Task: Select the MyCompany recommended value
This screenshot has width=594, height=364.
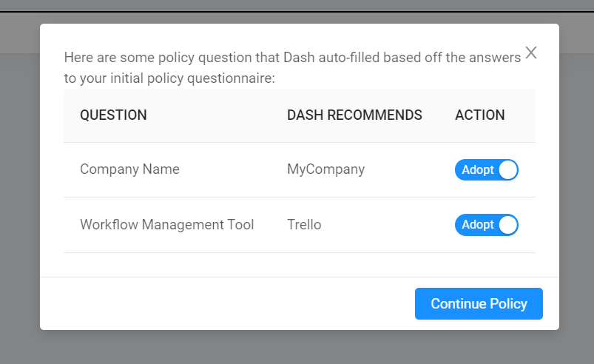Action: (x=325, y=169)
